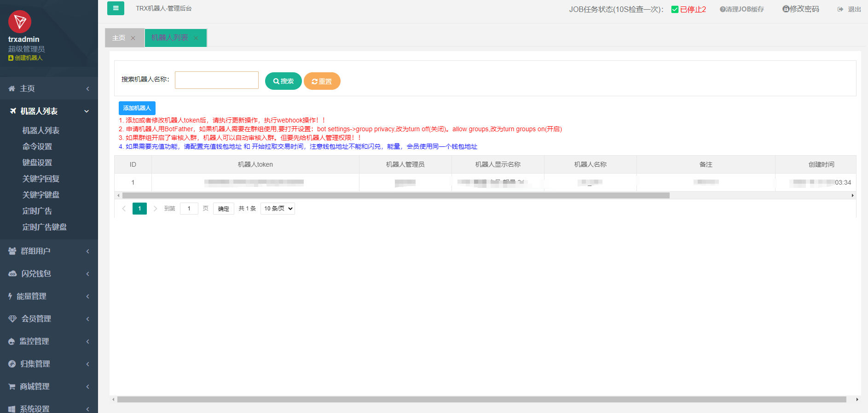Open 定时广告 submenu item
868x413 pixels.
coord(37,211)
